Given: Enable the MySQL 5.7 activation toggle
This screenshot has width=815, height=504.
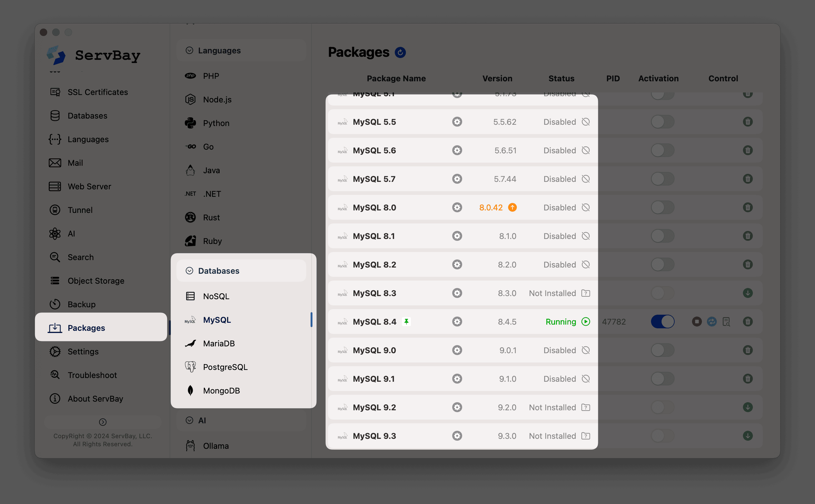Looking at the screenshot, I should [x=662, y=179].
